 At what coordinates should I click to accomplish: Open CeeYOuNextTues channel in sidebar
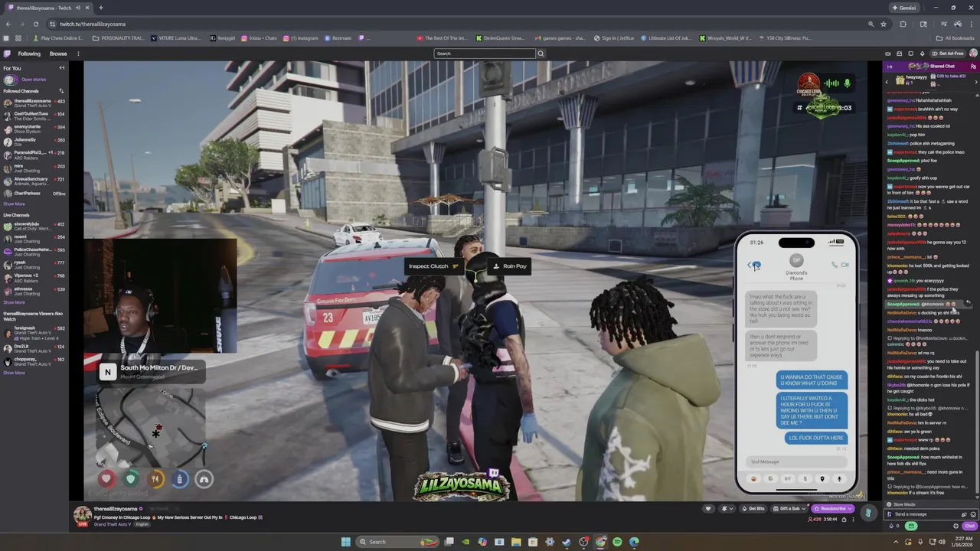(x=34, y=116)
